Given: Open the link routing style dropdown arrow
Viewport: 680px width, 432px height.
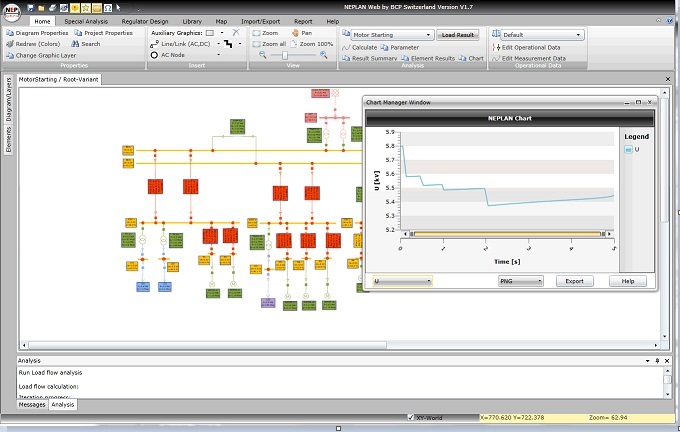Looking at the screenshot, I should (240, 44).
